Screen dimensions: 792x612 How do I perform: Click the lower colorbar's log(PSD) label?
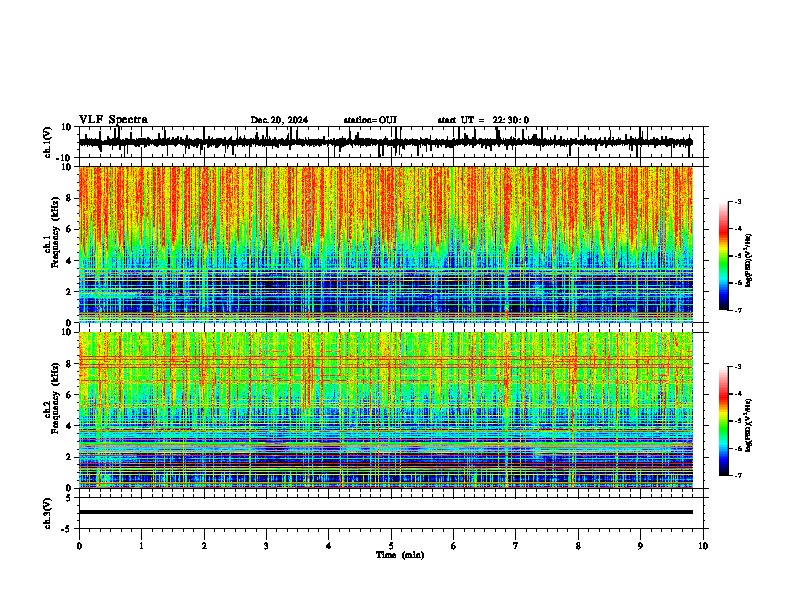click(x=748, y=425)
